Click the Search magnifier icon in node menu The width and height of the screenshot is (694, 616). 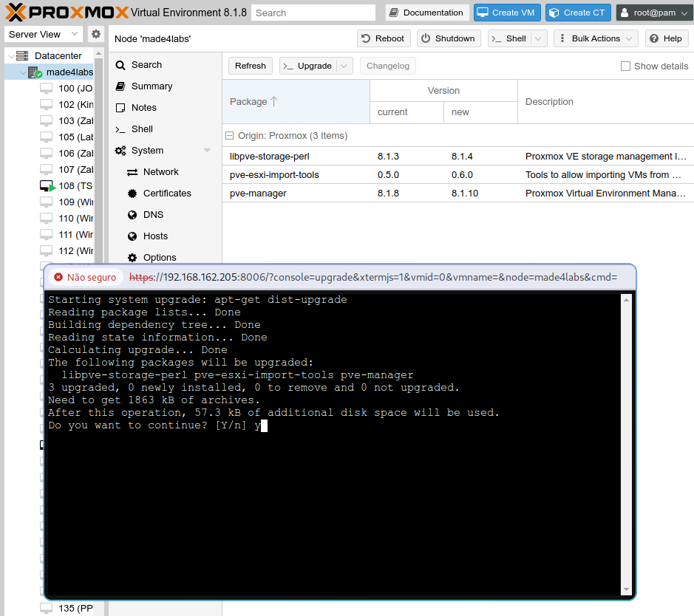120,65
